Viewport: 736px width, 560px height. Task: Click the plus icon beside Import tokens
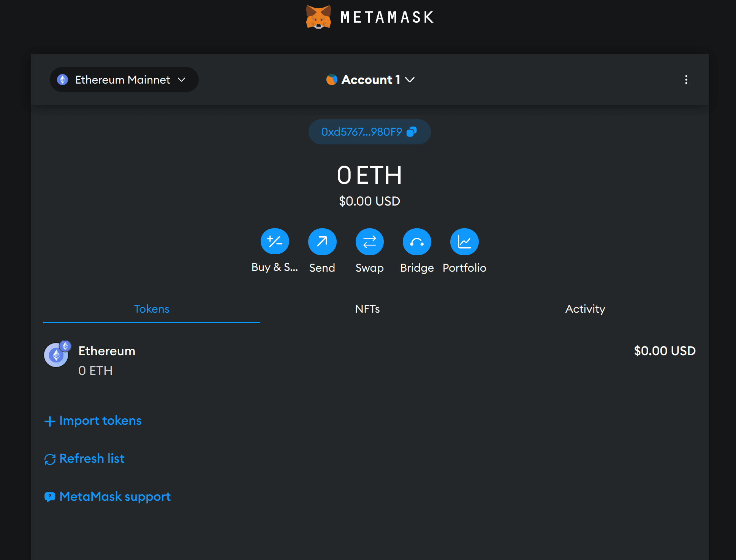point(50,421)
